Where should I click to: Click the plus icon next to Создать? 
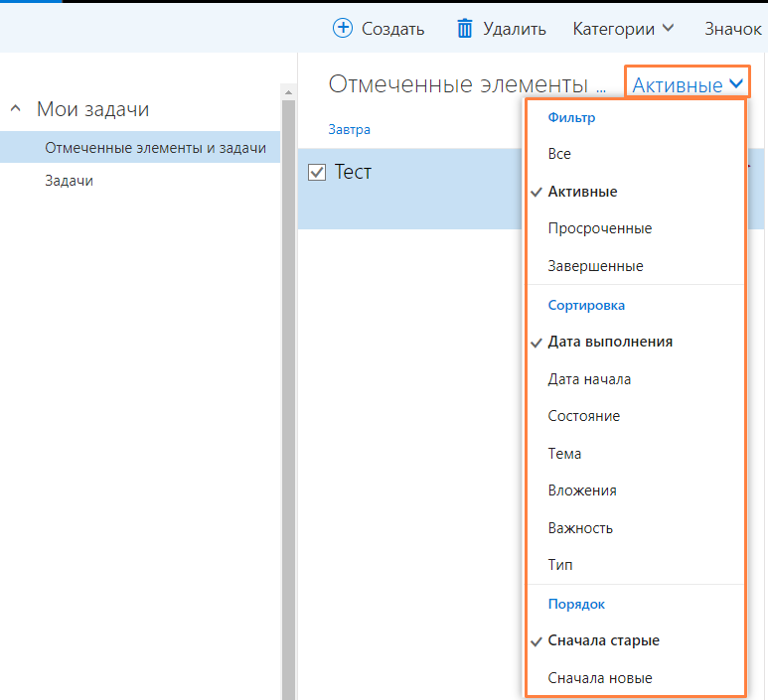coord(343,28)
